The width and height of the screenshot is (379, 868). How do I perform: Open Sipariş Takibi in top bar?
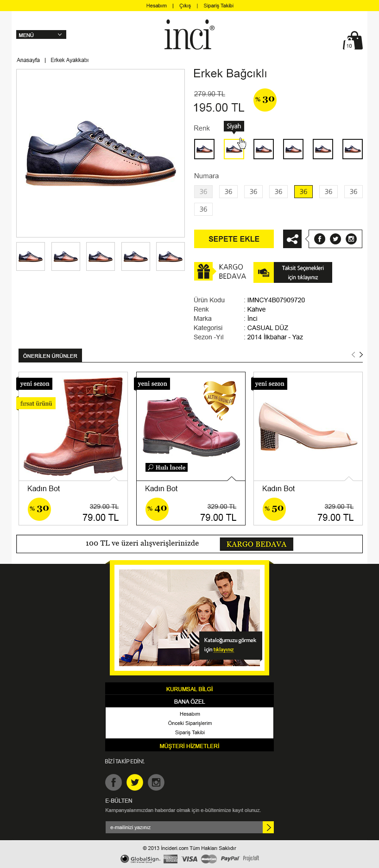click(218, 6)
